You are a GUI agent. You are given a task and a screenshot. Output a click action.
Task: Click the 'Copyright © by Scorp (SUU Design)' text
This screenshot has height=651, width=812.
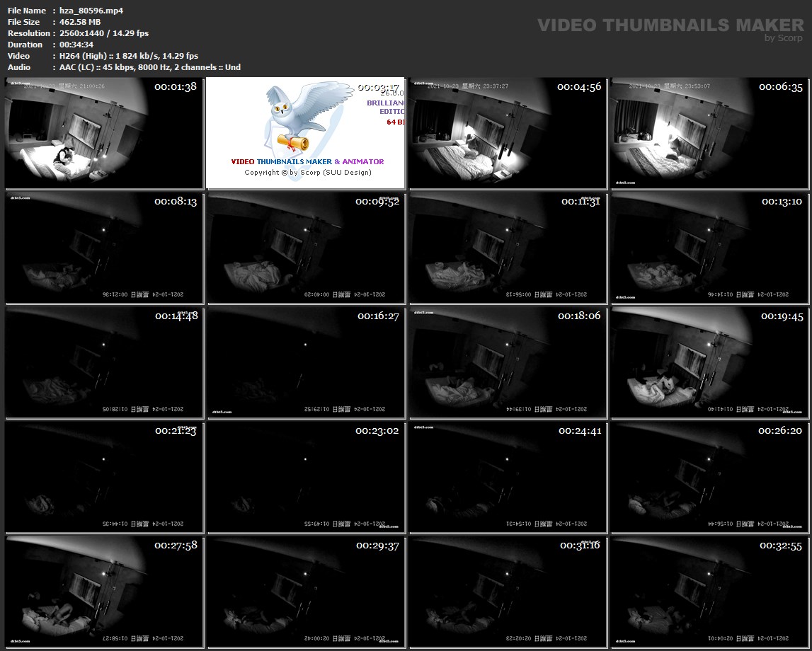[307, 172]
